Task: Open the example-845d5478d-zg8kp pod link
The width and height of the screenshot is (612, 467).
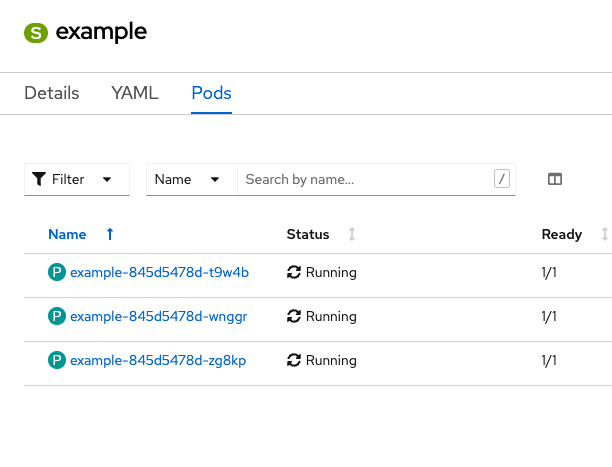Action: tap(158, 360)
